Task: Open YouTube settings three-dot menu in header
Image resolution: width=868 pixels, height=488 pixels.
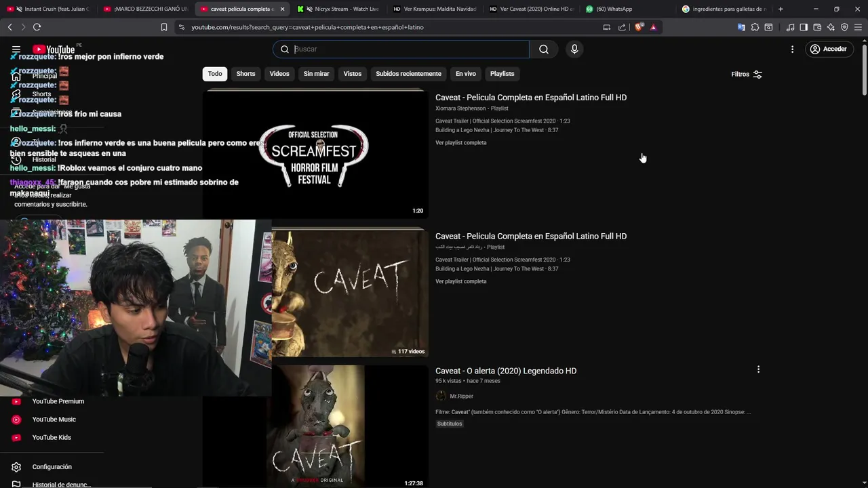Action: (792, 49)
